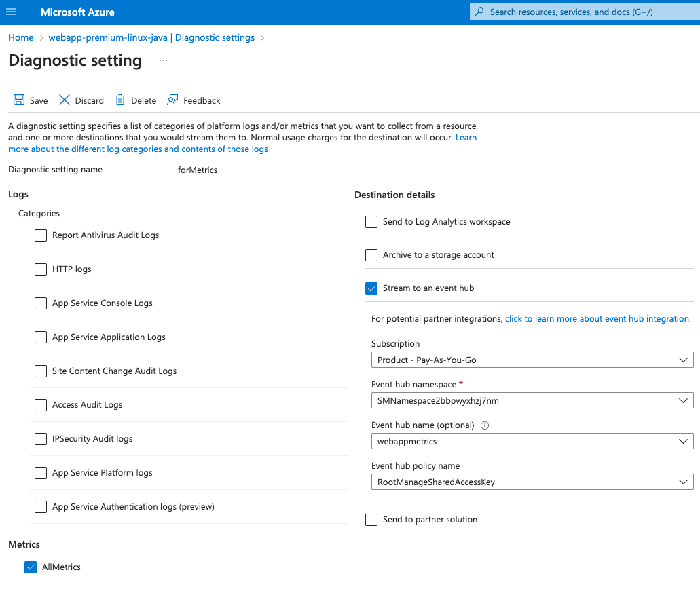Open the Event hub name dropdown

coord(532,441)
